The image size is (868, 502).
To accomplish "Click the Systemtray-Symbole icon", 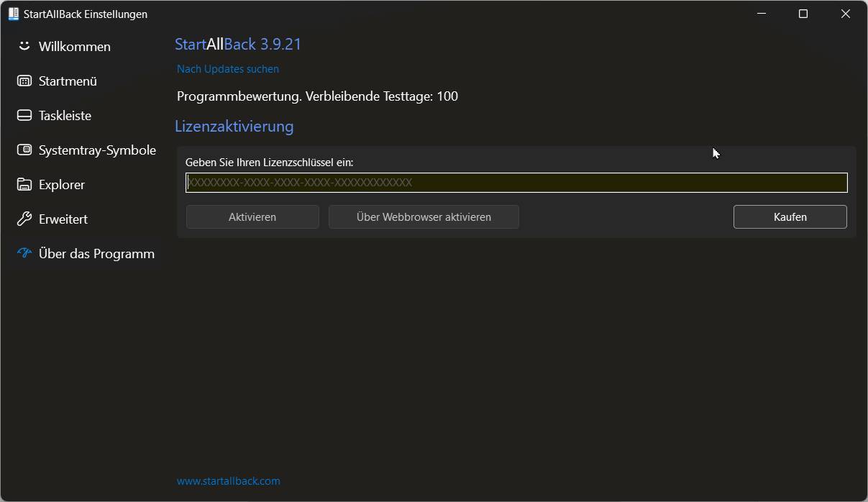I will 24,150.
